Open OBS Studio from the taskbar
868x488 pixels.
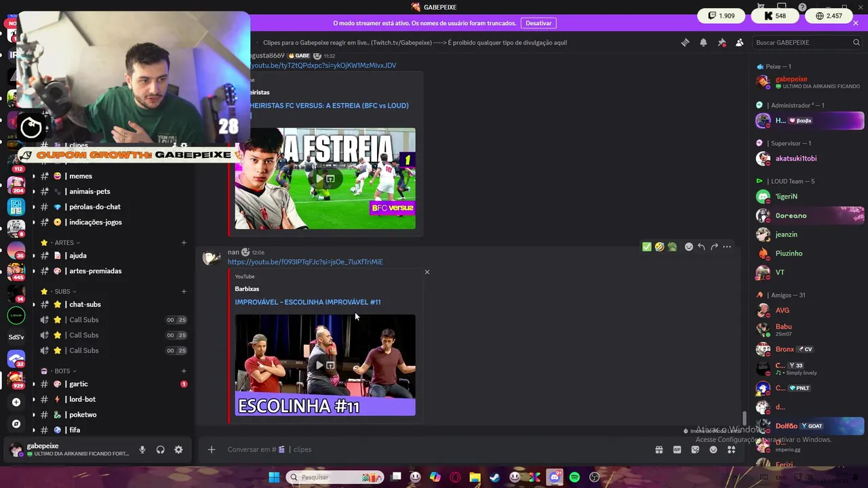coord(595,477)
